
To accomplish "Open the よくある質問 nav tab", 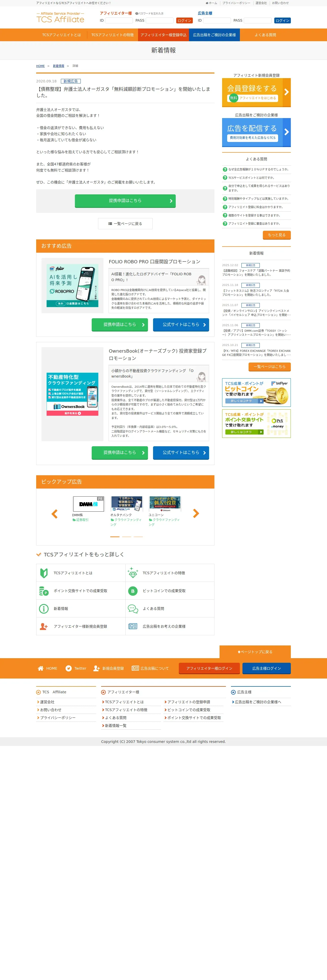I will (x=265, y=35).
